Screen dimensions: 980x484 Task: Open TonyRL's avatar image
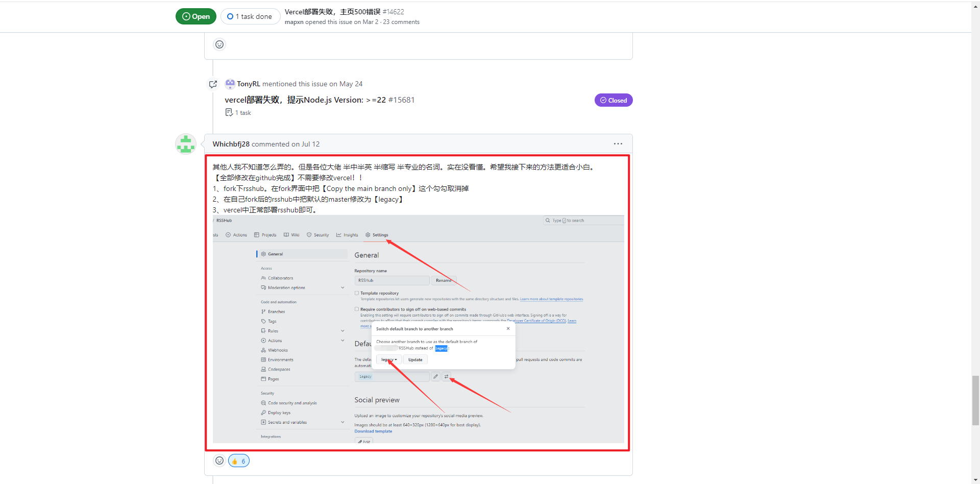(230, 84)
